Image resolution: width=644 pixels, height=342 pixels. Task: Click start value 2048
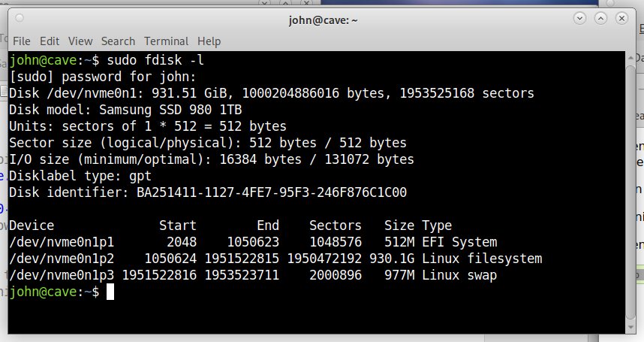pos(182,242)
